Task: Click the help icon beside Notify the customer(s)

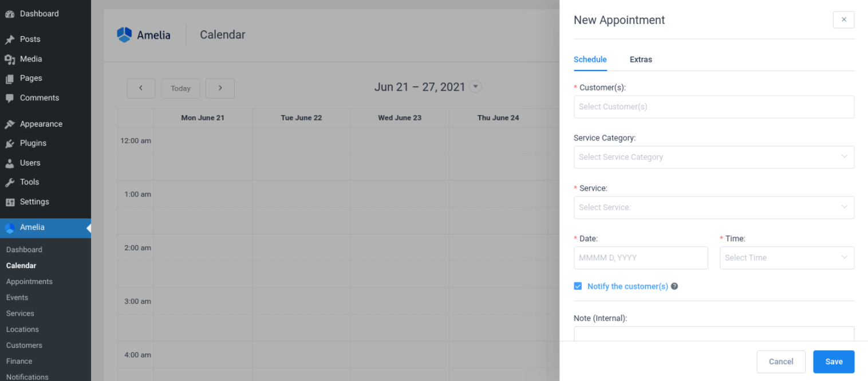Action: coord(674,286)
